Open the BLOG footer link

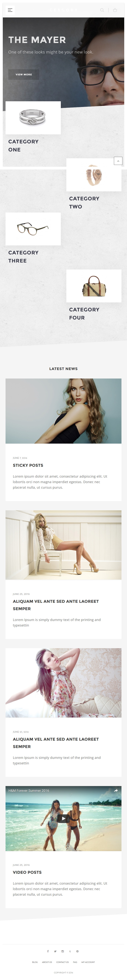(35, 962)
